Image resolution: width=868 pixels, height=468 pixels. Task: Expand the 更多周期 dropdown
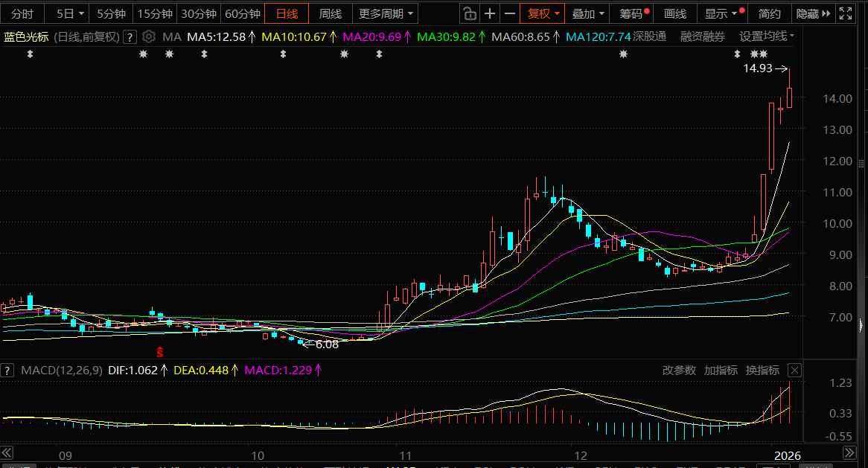coord(386,13)
